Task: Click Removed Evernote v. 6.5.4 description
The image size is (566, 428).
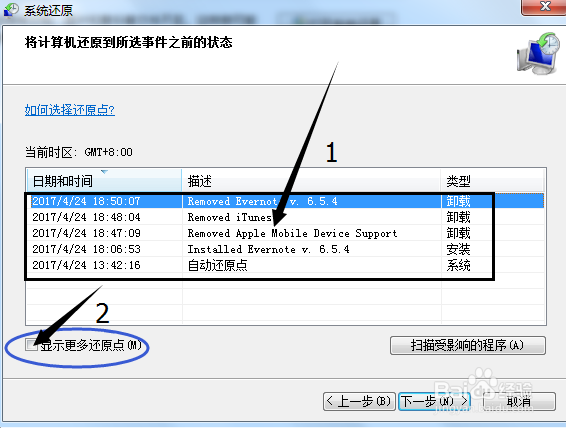Action: point(262,201)
